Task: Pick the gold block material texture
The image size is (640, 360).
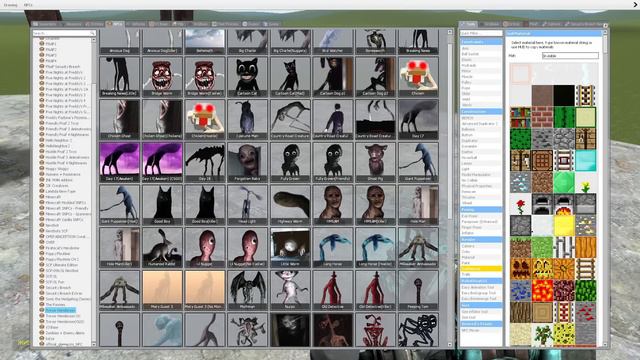Action: (x=564, y=225)
